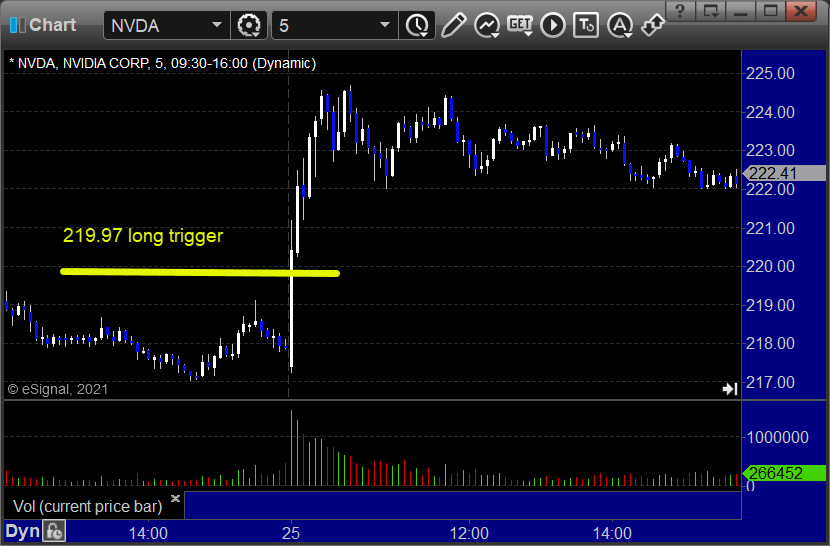Maximize the chart window
The image size is (830, 546).
tap(771, 11)
